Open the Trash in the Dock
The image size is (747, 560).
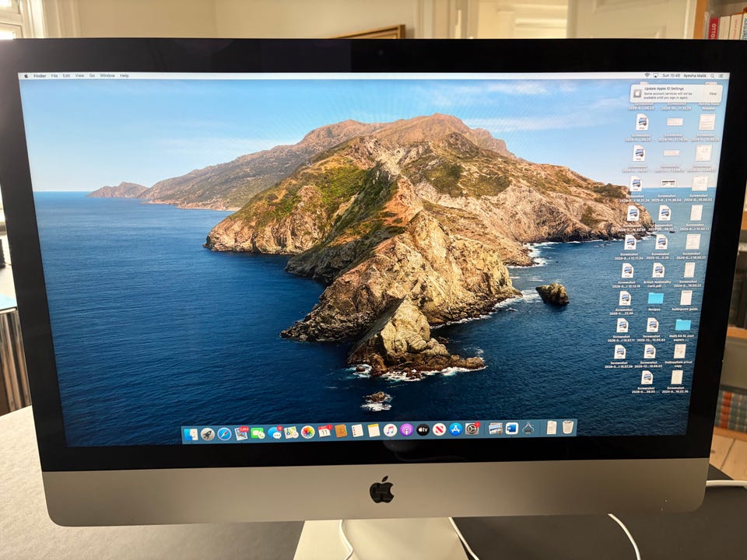pos(567,427)
